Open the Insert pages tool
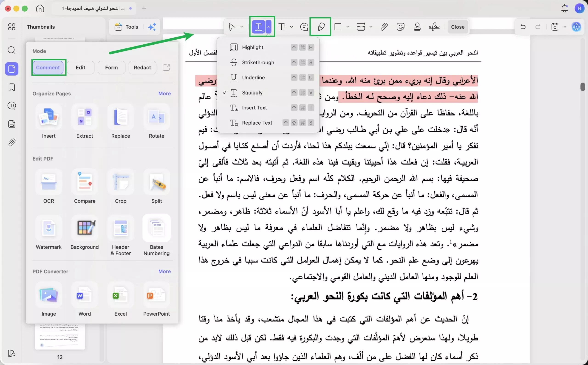The image size is (588, 365). click(49, 121)
